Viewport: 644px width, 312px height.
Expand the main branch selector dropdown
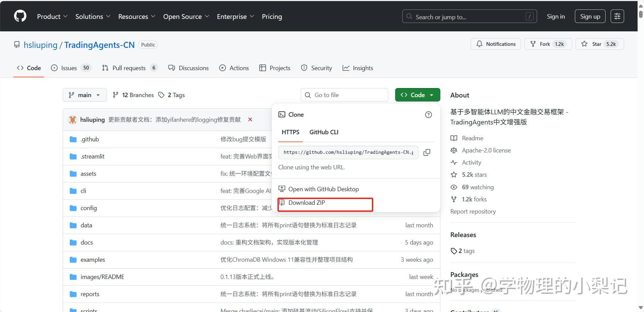pos(85,95)
